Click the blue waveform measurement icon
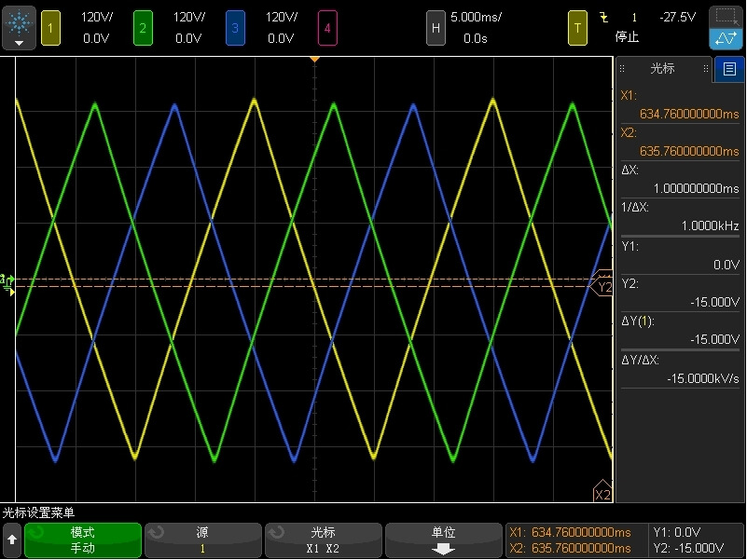The height and width of the screenshot is (560, 747). pyautogui.click(x=726, y=39)
